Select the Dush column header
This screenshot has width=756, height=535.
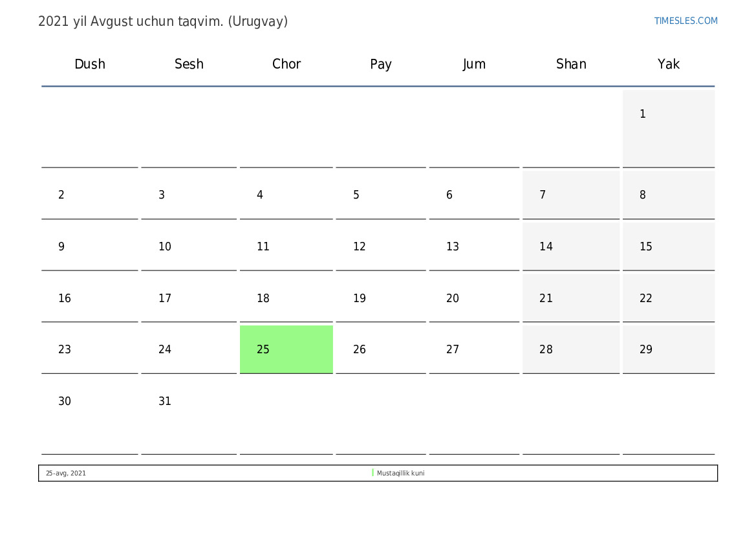tap(90, 64)
